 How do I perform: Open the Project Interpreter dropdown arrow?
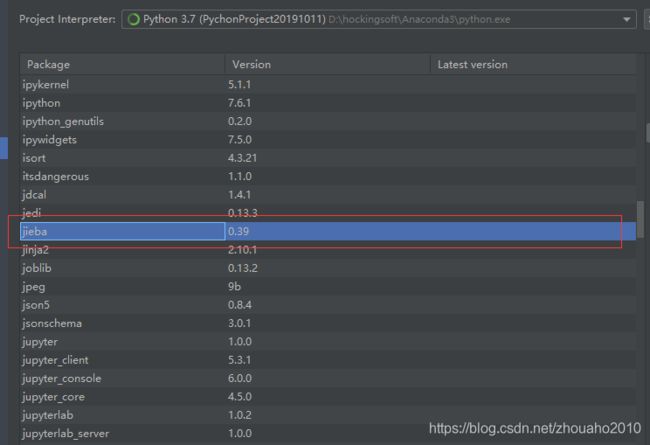[626, 19]
